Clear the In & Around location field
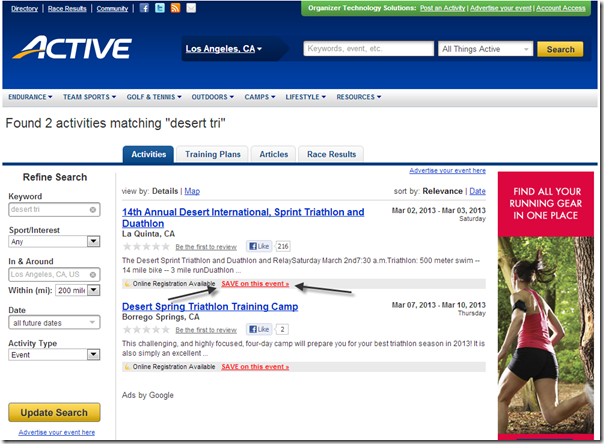The height and width of the screenshot is (444, 604). point(93,275)
